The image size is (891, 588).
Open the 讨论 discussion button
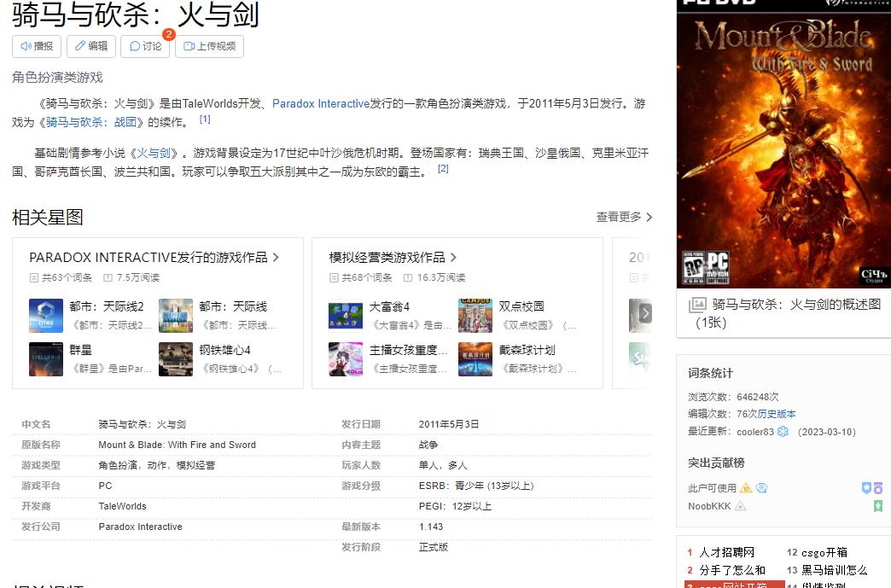pyautogui.click(x=145, y=46)
